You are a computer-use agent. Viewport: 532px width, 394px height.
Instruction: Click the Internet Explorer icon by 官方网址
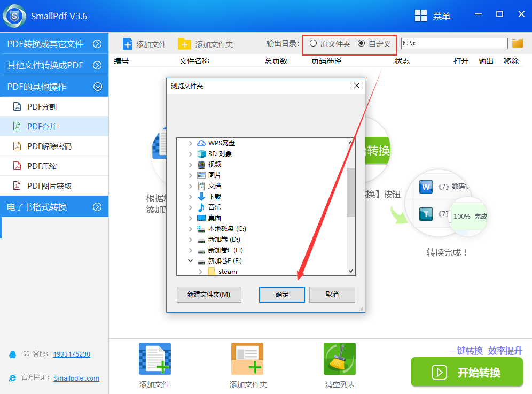pyautogui.click(x=13, y=378)
